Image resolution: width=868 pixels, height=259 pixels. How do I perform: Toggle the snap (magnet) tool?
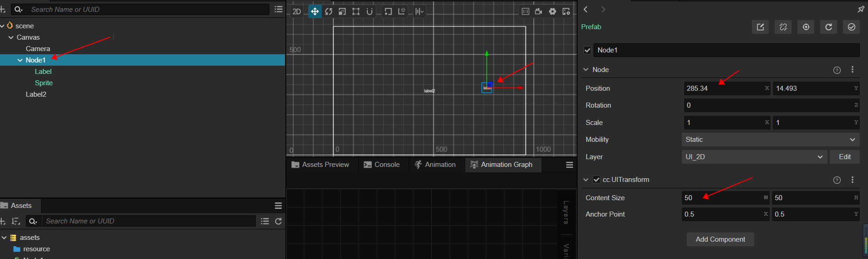click(x=370, y=11)
